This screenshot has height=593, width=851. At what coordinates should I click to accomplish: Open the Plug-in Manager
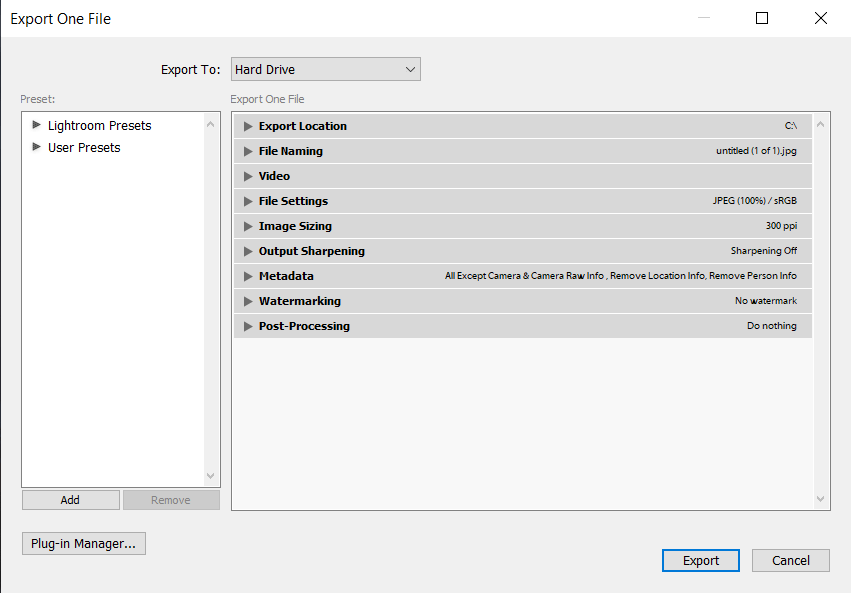[83, 543]
